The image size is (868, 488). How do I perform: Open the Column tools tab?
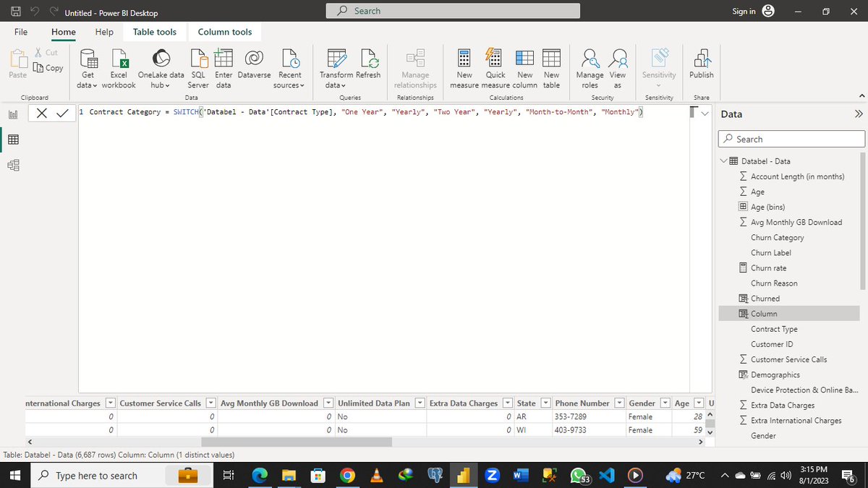coord(225,32)
